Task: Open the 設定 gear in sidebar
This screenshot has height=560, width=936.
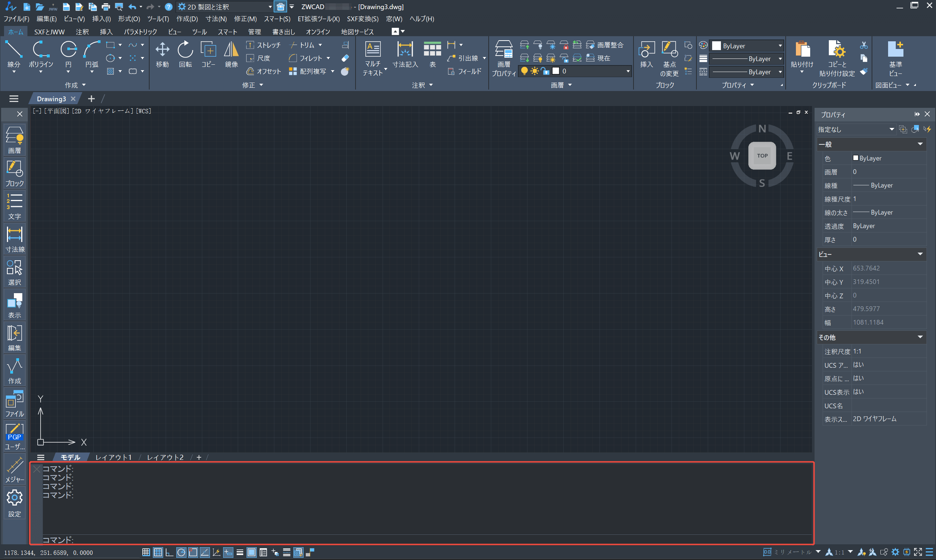Action: pos(15,503)
